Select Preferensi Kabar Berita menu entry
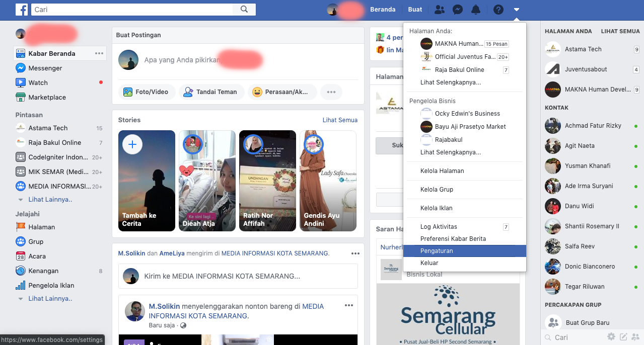This screenshot has width=644, height=345. 465,238
